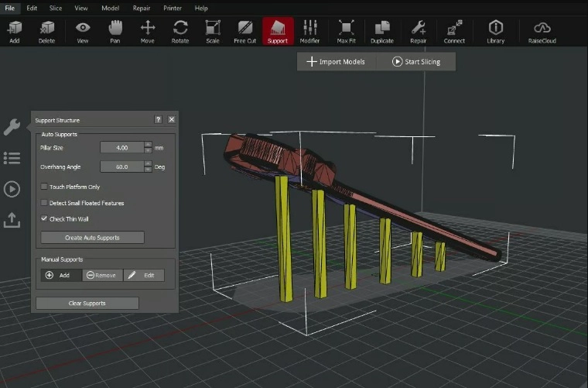Open the File menu

(x=9, y=8)
